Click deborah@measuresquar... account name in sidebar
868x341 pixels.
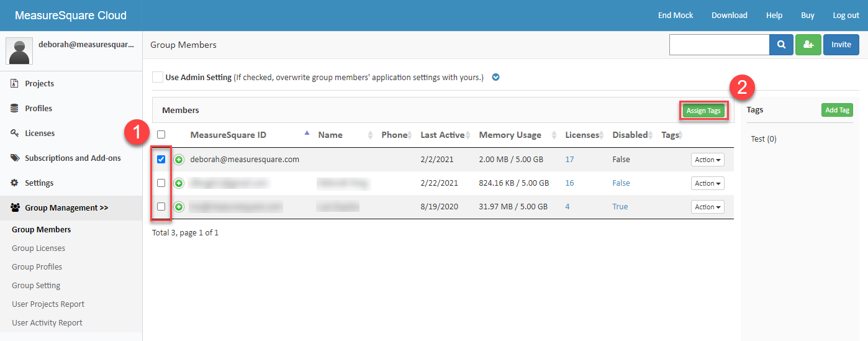coord(86,45)
